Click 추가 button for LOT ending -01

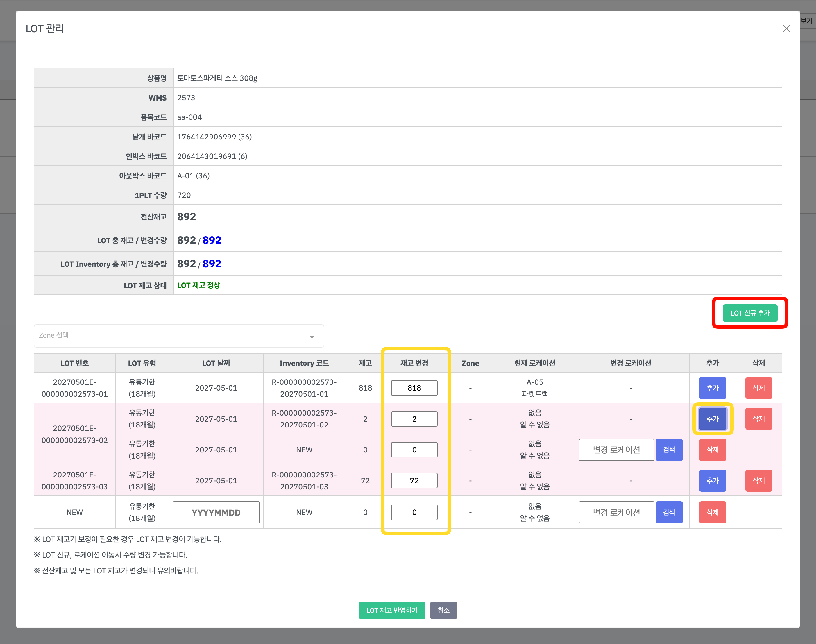(712, 388)
